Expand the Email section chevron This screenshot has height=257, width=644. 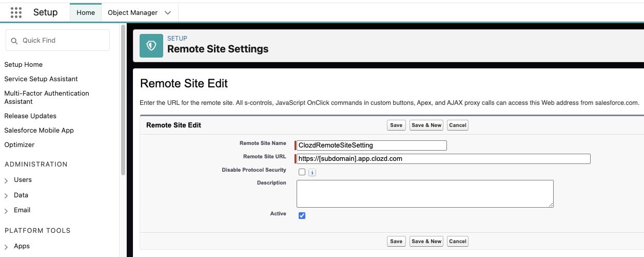pos(6,211)
